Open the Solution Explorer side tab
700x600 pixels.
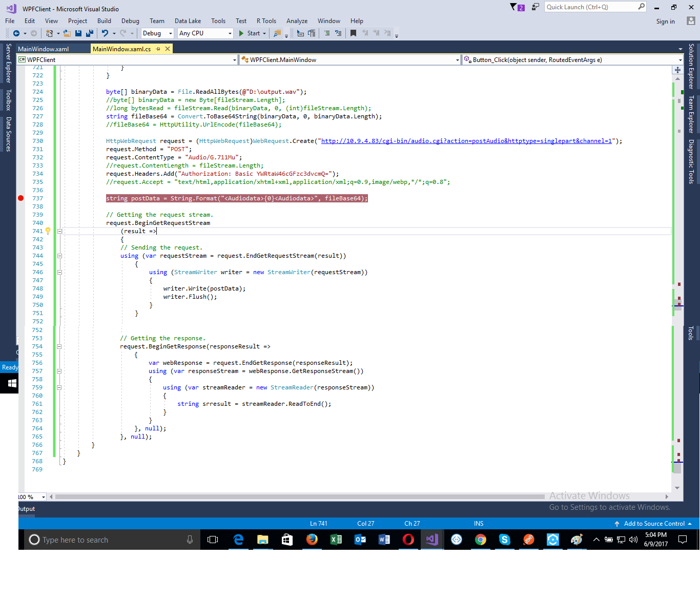pos(691,67)
